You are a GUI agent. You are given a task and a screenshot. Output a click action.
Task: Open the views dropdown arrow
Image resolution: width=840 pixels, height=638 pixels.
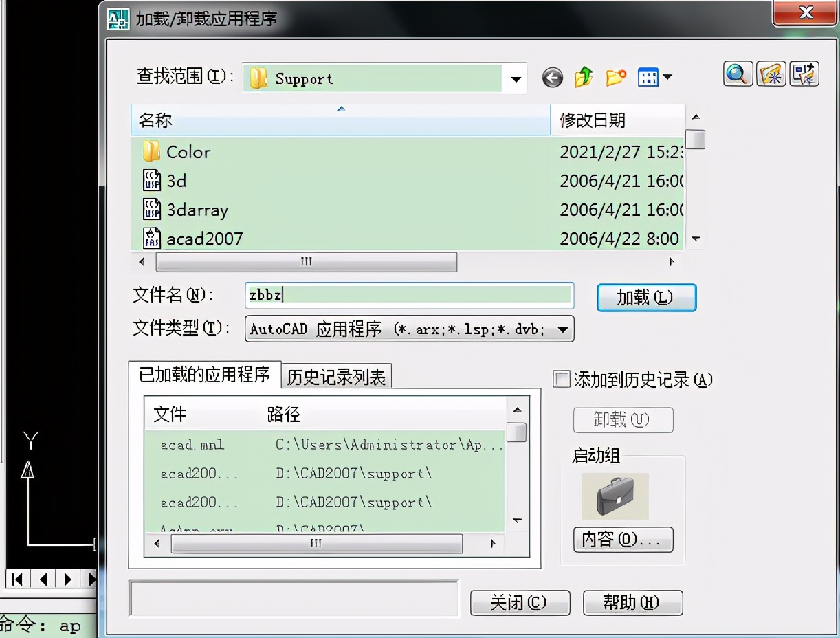(666, 77)
